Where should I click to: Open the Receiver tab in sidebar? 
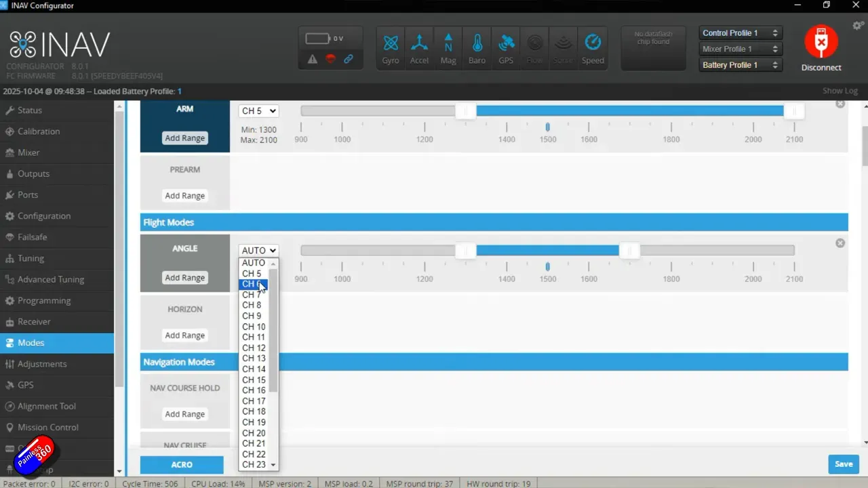34,322
